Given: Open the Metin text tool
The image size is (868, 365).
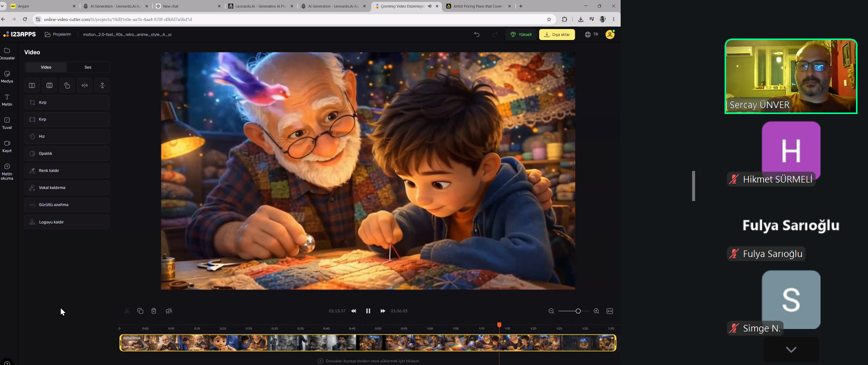Looking at the screenshot, I should pyautogui.click(x=7, y=100).
